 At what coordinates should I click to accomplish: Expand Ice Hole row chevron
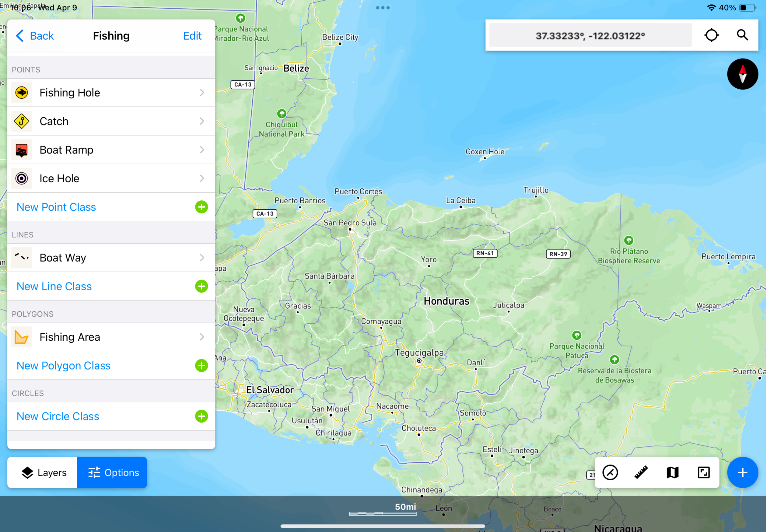[x=202, y=179]
